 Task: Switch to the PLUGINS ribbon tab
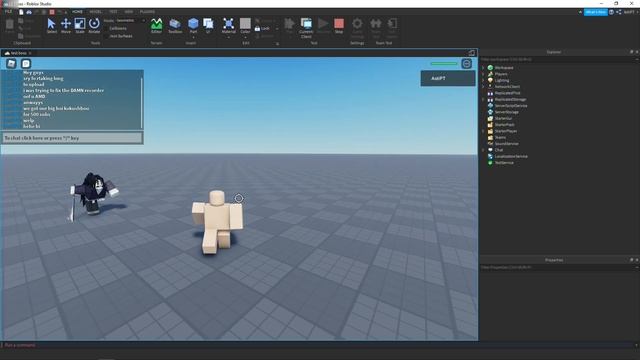(147, 12)
